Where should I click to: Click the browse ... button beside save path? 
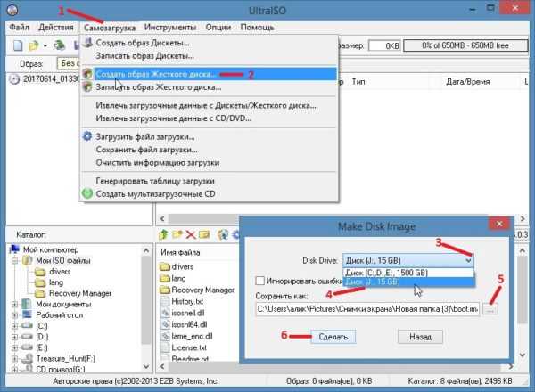pyautogui.click(x=490, y=309)
